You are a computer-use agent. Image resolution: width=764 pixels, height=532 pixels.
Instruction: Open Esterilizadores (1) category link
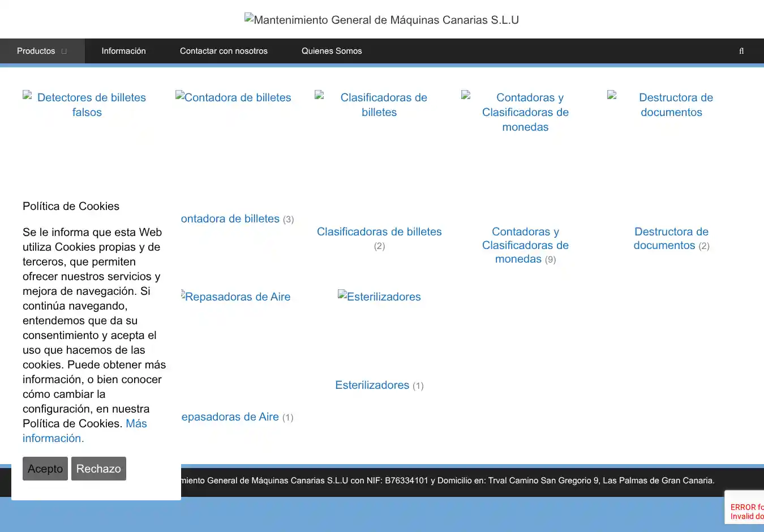click(372, 385)
